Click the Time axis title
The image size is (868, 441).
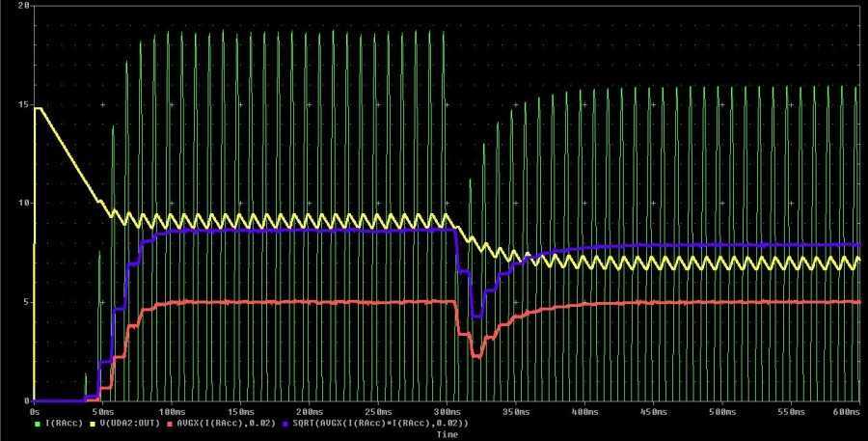447,434
